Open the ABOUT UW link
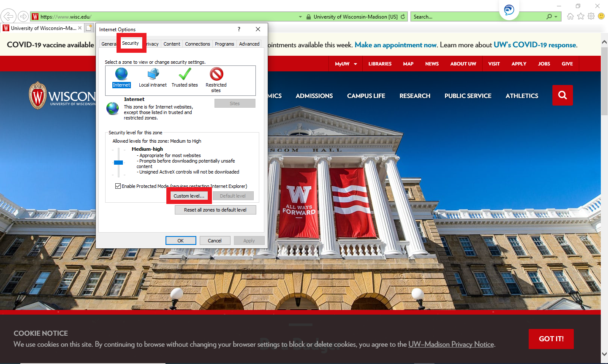Screen dimensions: 608x364 point(463,64)
